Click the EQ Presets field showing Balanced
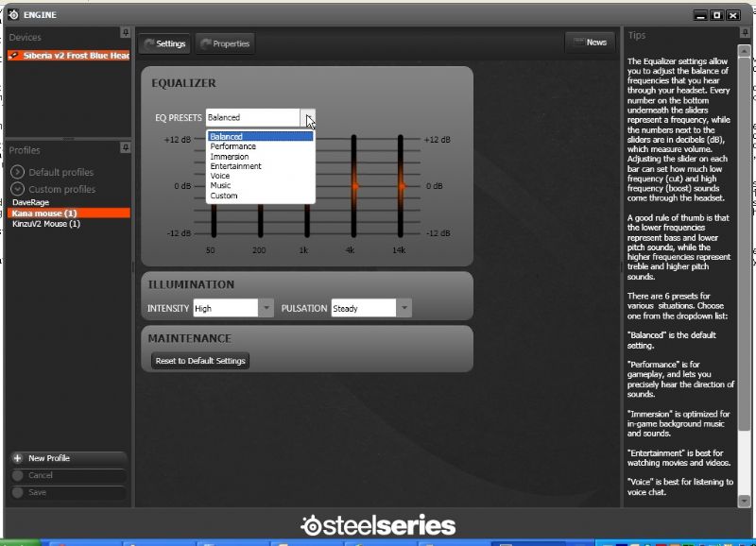Viewport: 756px width, 546px height. point(252,117)
